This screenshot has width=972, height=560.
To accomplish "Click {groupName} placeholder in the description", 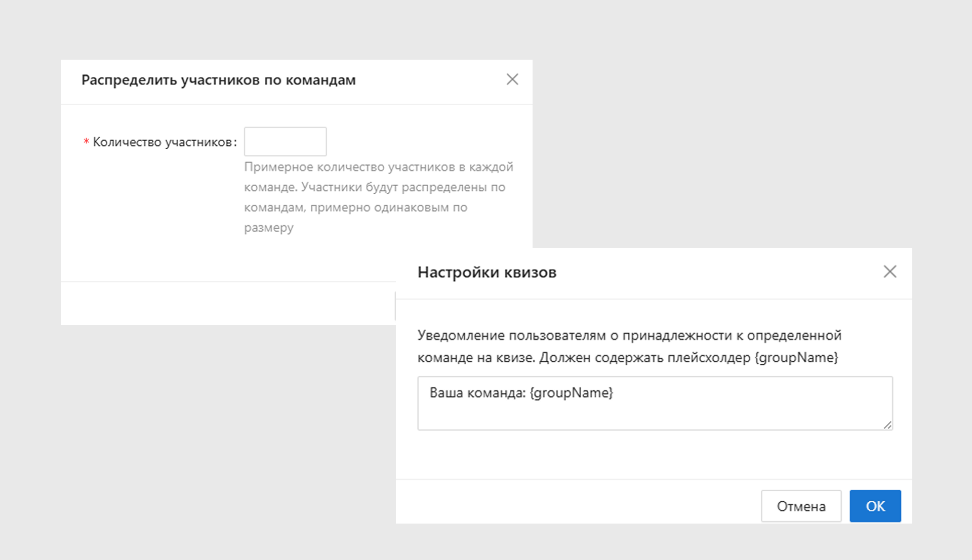I will point(796,358).
